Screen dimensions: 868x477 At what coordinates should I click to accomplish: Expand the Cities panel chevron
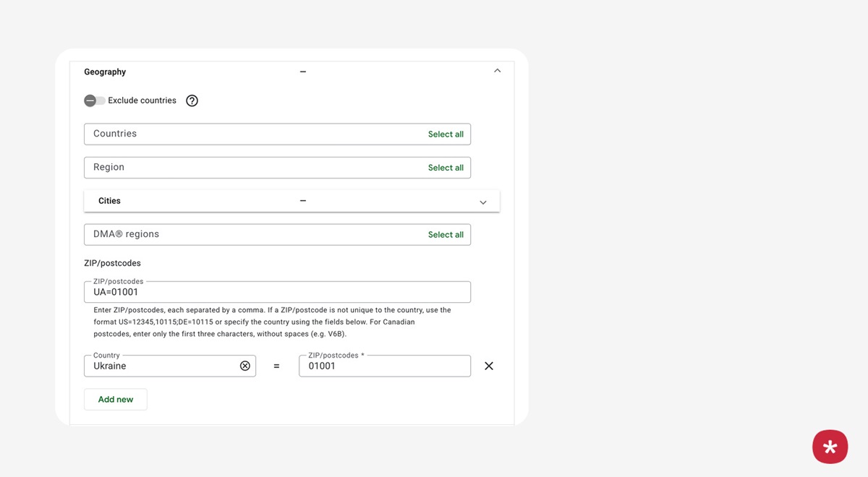(483, 202)
